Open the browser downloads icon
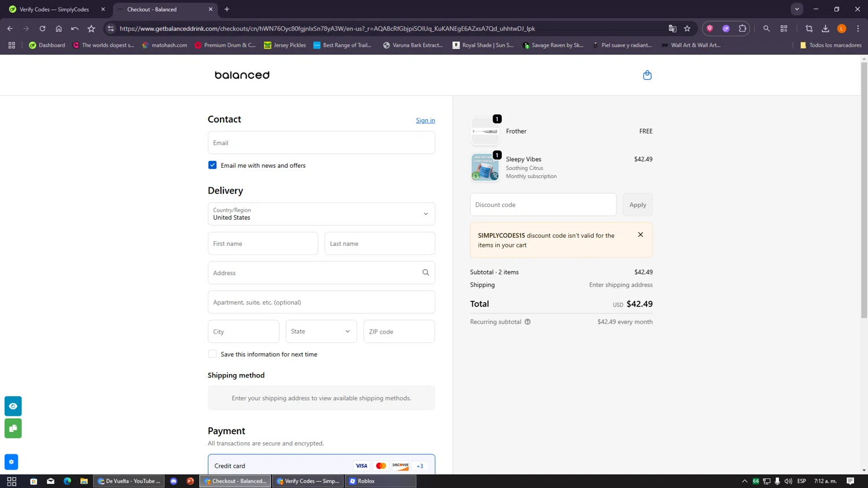 [x=825, y=28]
